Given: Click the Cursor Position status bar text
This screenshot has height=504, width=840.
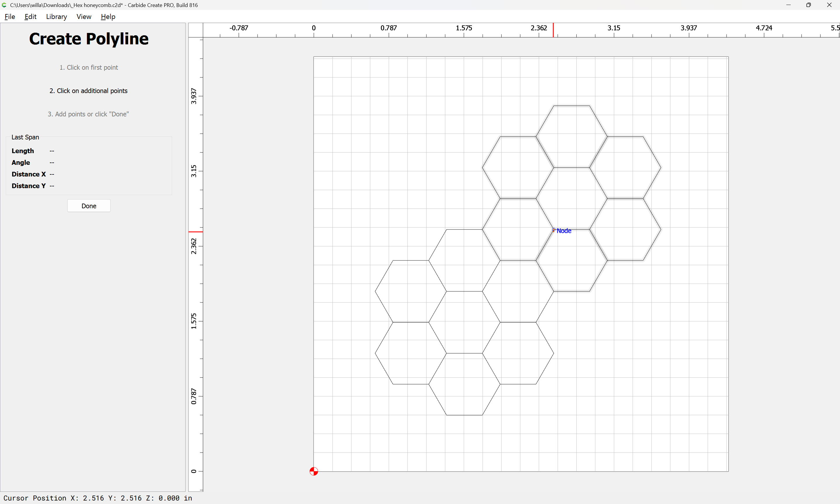Looking at the screenshot, I should click(98, 498).
